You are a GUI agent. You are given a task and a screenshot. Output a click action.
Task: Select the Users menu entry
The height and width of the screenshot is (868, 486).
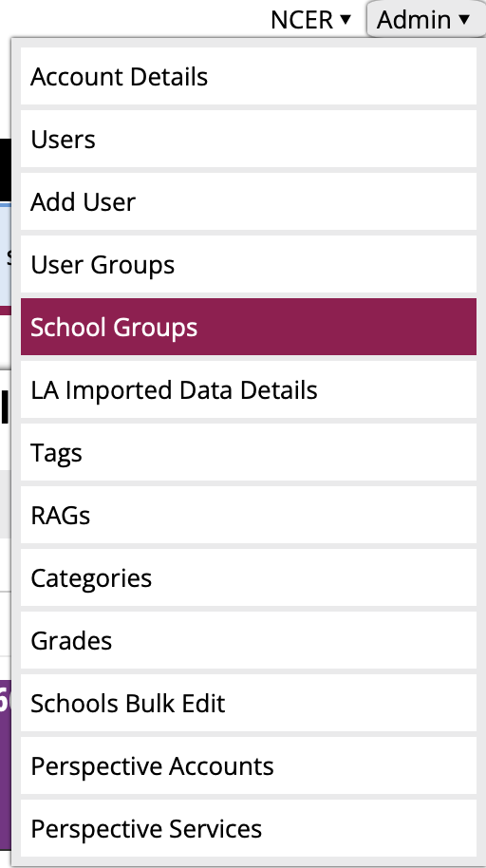coord(248,139)
